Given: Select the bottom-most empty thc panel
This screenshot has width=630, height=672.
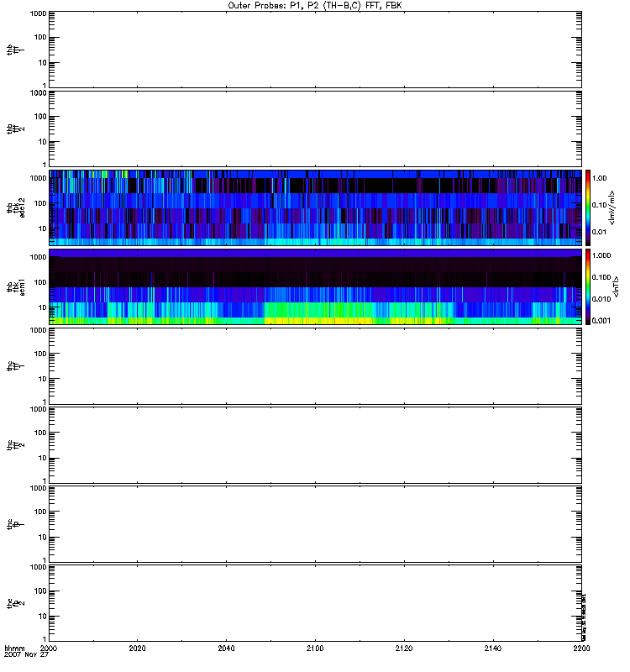Looking at the screenshot, I should tap(315, 601).
